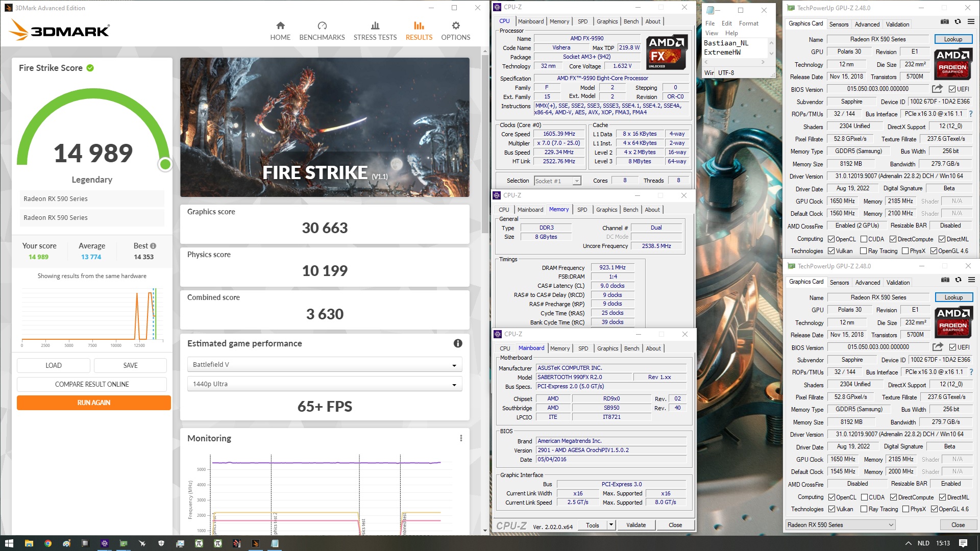Viewport: 980px width, 551px height.
Task: Toggle the Ray Tracing checkbox in upper GPU-Z
Action: (864, 251)
